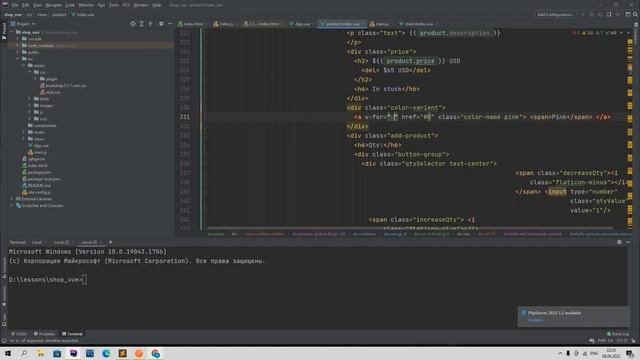Image resolution: width=640 pixels, height=360 pixels.
Task: Click the inspection warnings counter widget
Action: (x=596, y=33)
